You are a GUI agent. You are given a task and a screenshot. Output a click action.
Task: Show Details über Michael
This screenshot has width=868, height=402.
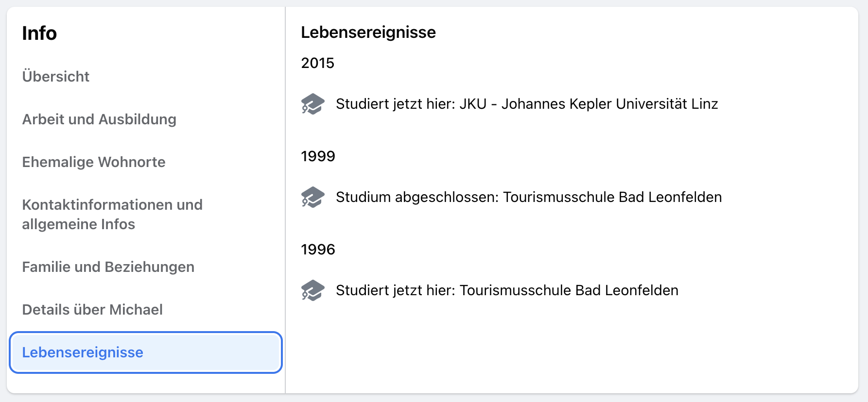click(92, 310)
